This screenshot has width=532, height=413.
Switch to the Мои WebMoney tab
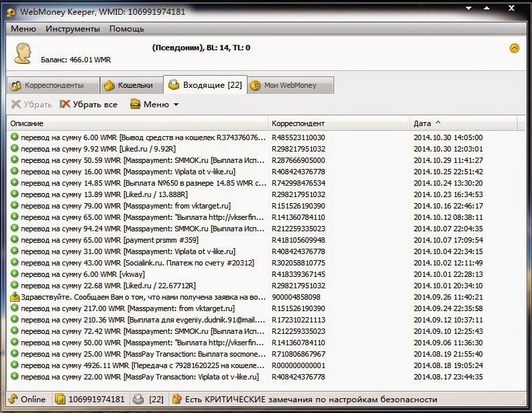[290, 85]
